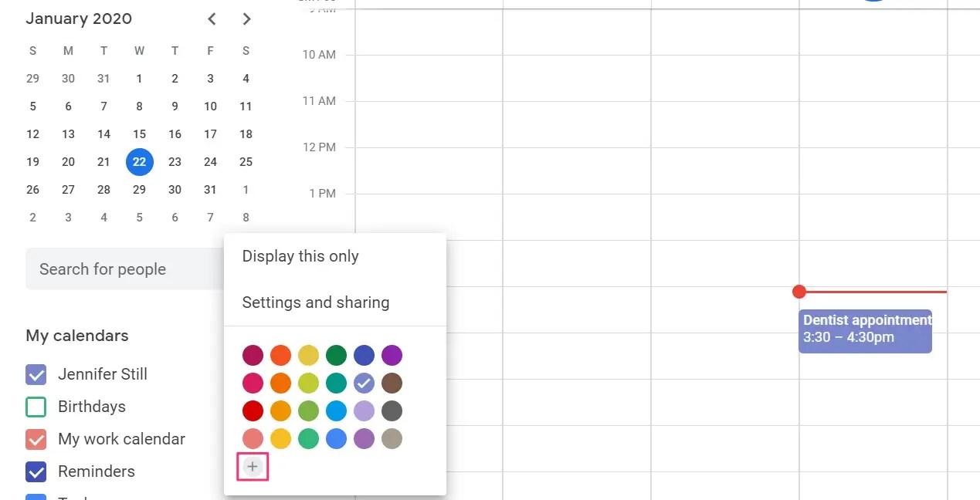
Task: Add a custom color with plus icon
Action: [253, 467]
